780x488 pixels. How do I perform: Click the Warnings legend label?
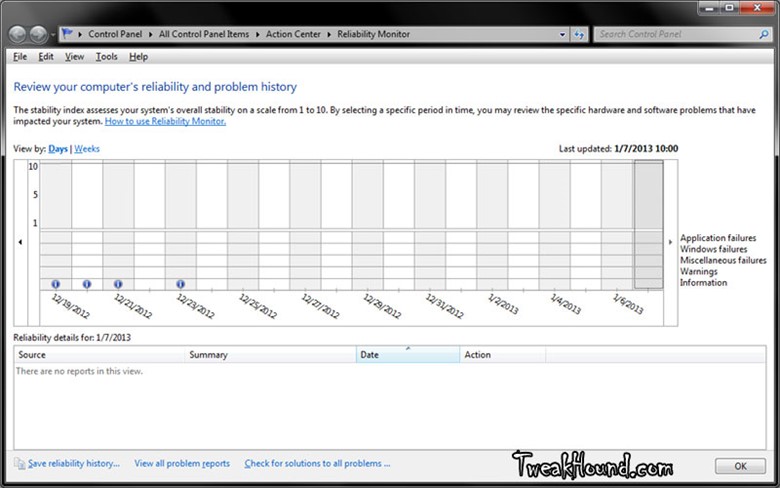tap(698, 271)
